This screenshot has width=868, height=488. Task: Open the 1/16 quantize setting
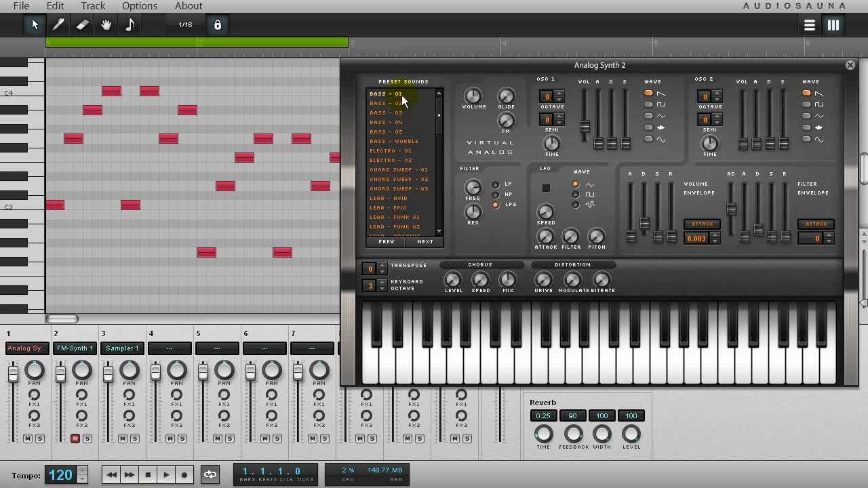coord(185,25)
